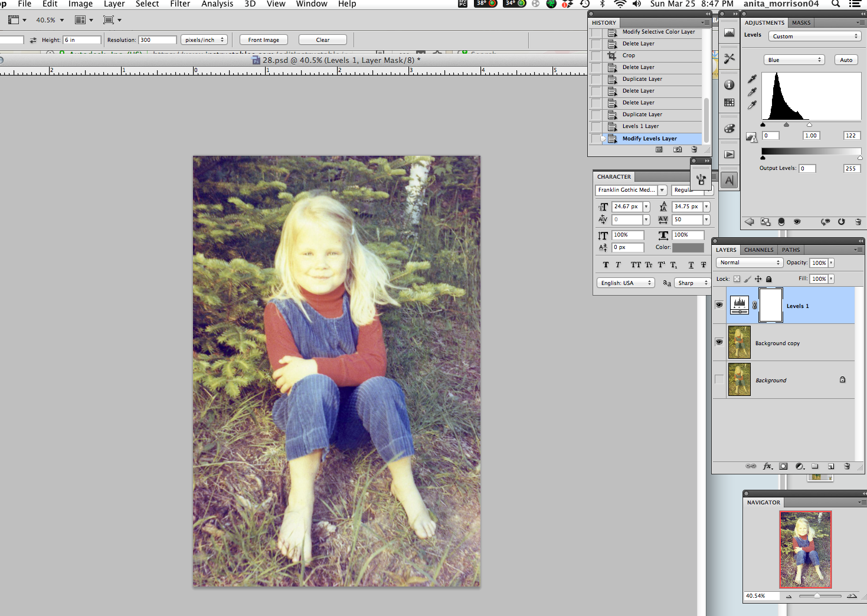867x616 pixels.
Task: Open the Swatches grid panel icon
Action: (729, 103)
